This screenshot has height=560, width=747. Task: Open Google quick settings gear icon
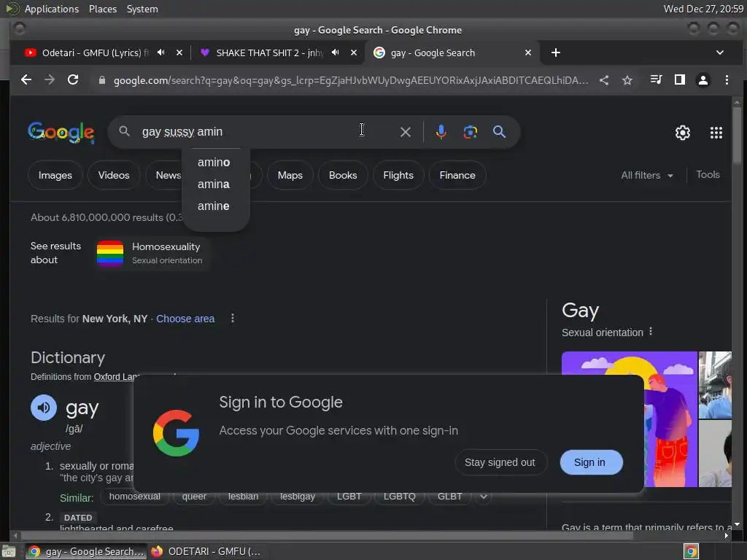point(683,133)
